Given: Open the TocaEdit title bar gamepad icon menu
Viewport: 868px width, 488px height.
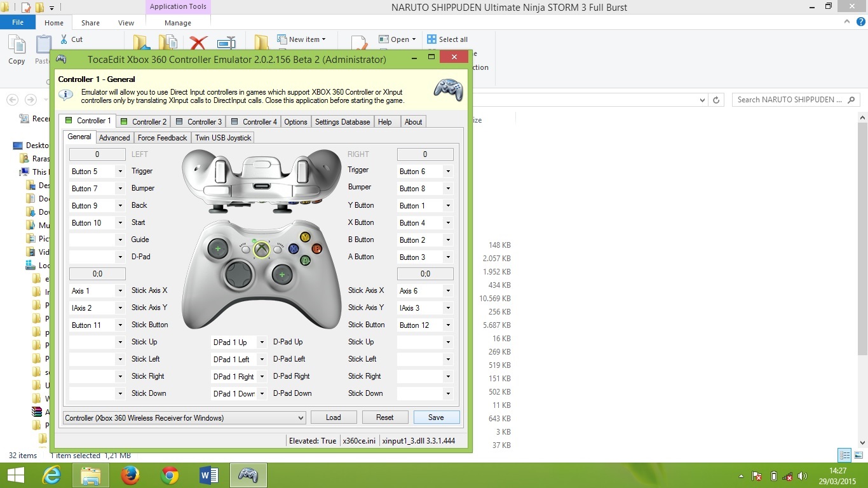Looking at the screenshot, I should coord(61,59).
